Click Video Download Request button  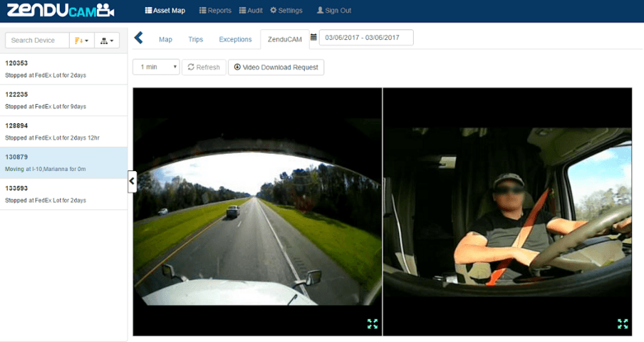tap(276, 68)
